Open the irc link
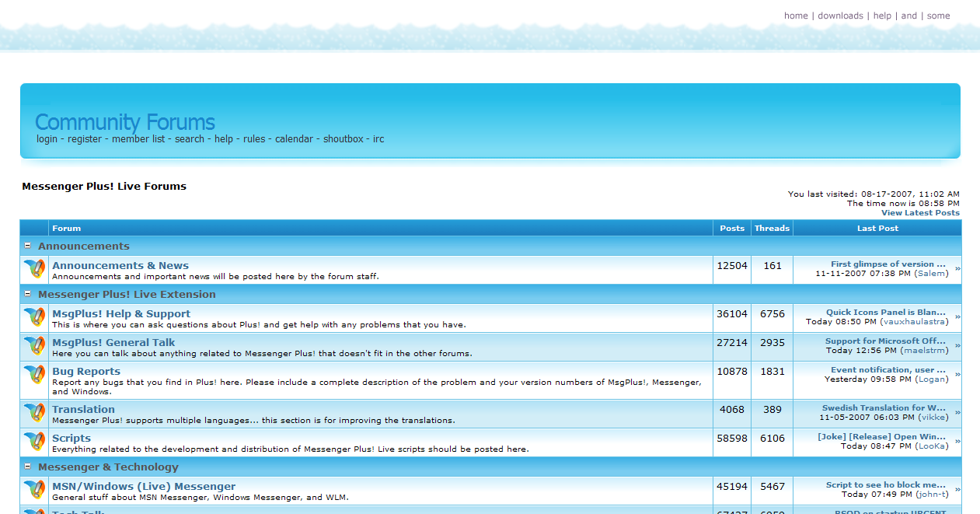 tap(378, 139)
